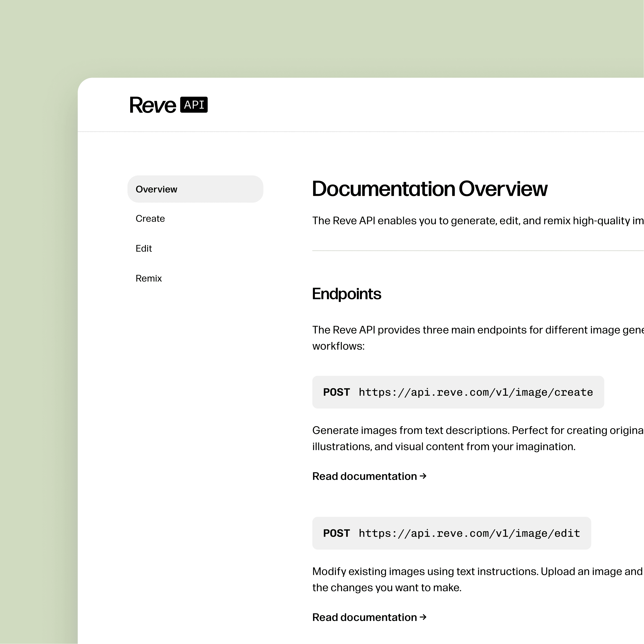Navigate to Remix in the sidebar
This screenshot has width=644, height=644.
pyautogui.click(x=149, y=278)
